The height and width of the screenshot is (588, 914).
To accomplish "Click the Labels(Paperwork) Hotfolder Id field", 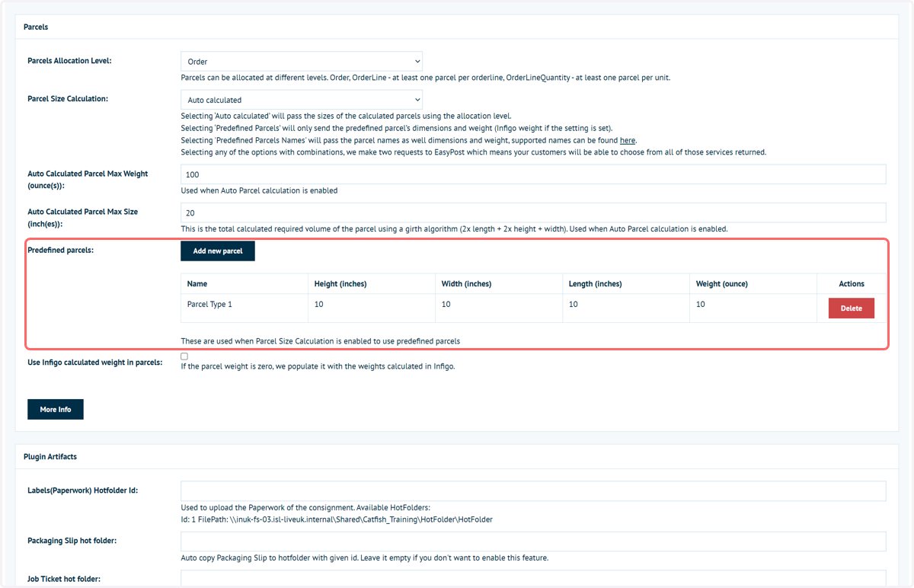I will click(x=533, y=491).
